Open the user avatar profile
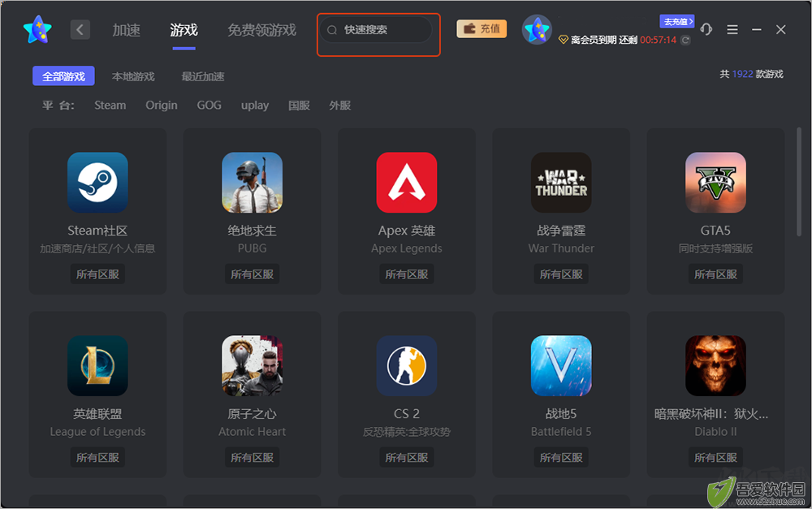 pos(537,29)
